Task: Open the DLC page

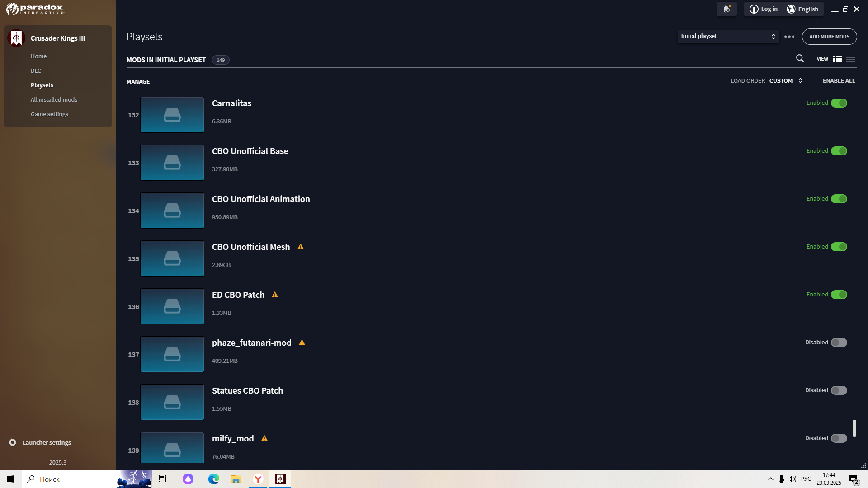Action: [36, 70]
